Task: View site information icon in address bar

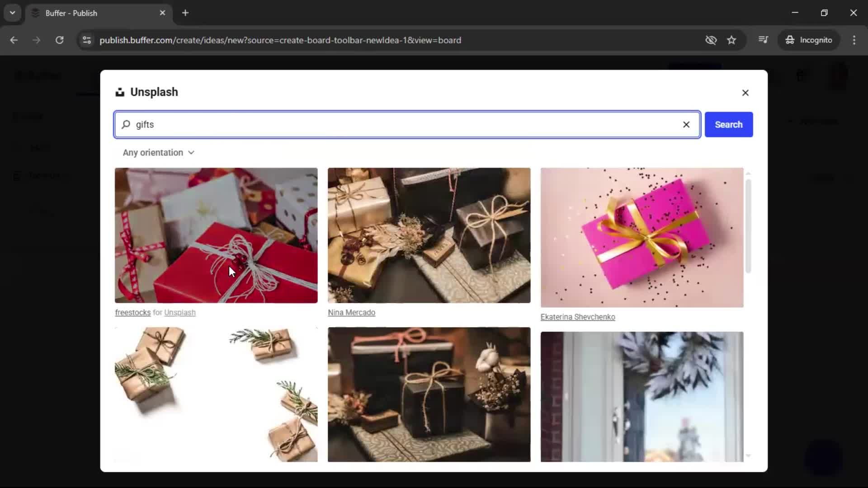Action: pos(87,40)
